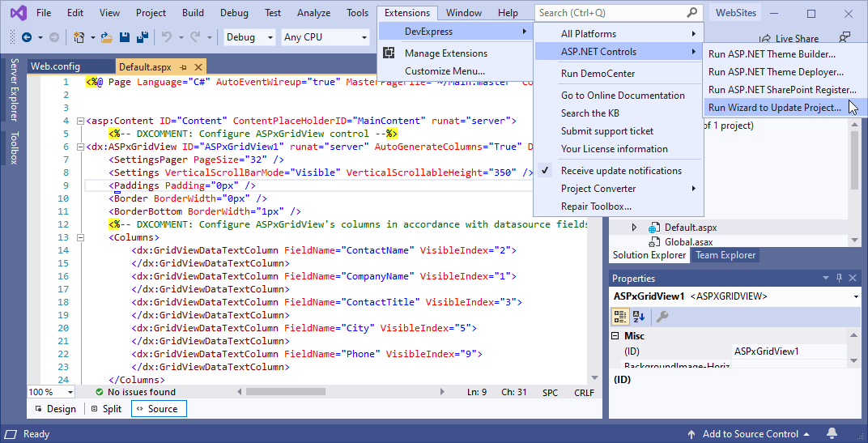868x443 pixels.
Task: Click the Property Pages wrench icon
Action: pos(662,316)
